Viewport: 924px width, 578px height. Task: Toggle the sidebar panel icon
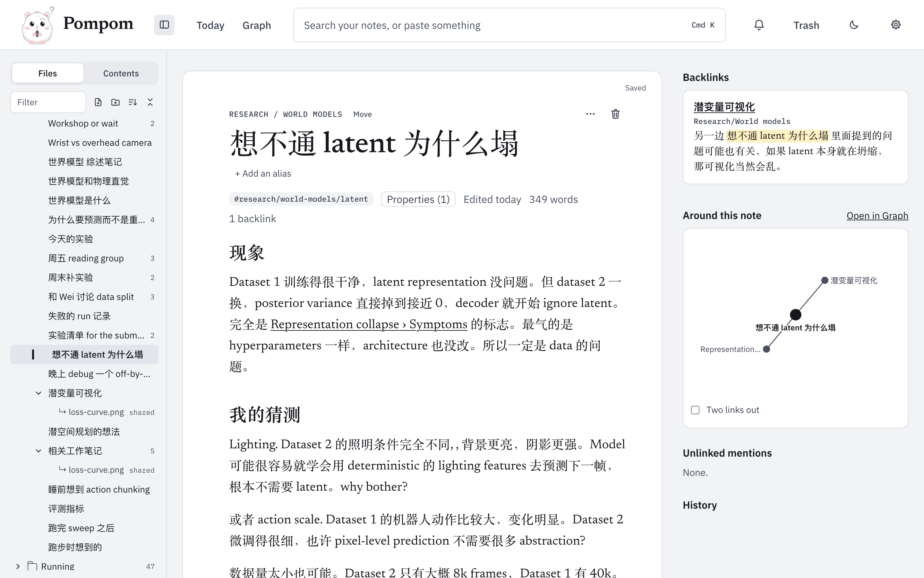(x=164, y=25)
